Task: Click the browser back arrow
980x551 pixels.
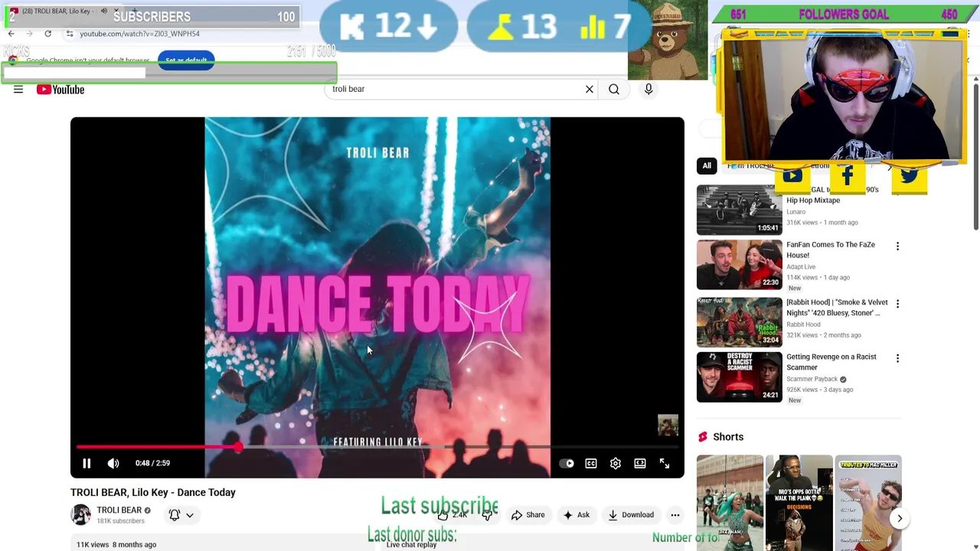Action: pos(11,34)
